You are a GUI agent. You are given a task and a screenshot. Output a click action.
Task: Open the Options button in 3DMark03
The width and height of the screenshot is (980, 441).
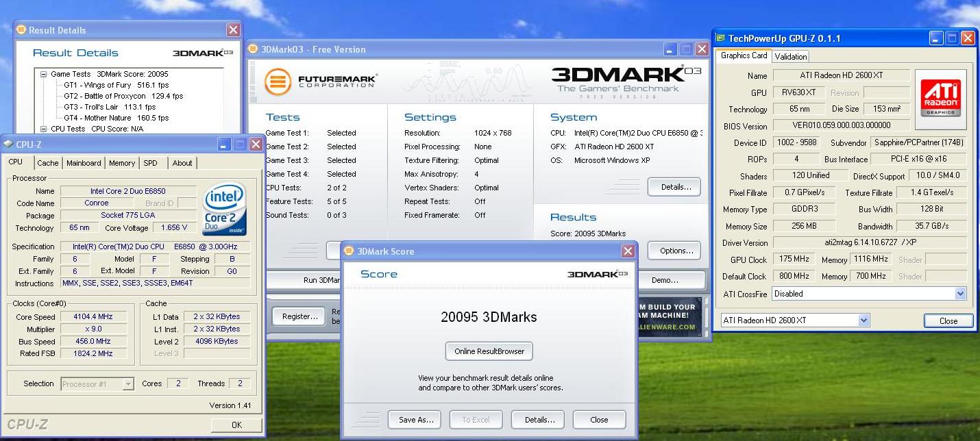coord(674,251)
